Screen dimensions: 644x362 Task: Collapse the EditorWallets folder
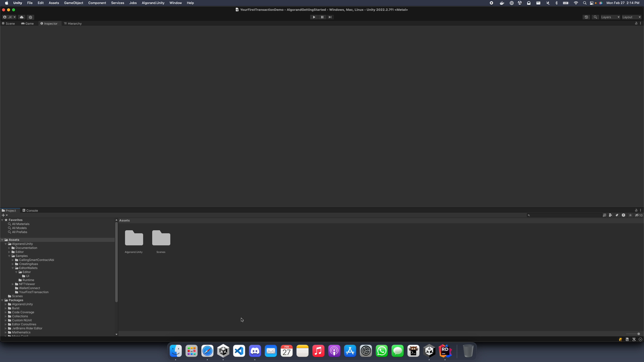[x=13, y=268]
